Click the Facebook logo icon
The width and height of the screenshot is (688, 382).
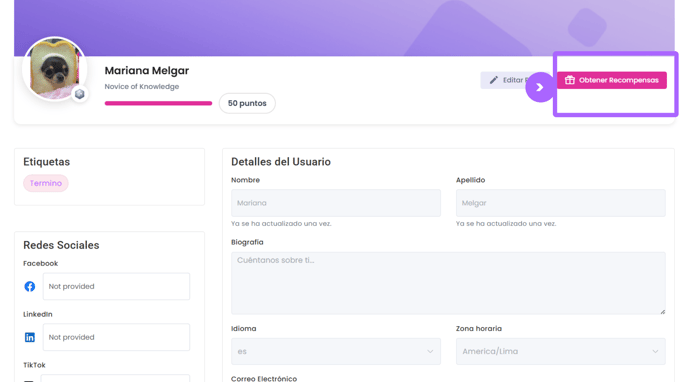pyautogui.click(x=29, y=286)
